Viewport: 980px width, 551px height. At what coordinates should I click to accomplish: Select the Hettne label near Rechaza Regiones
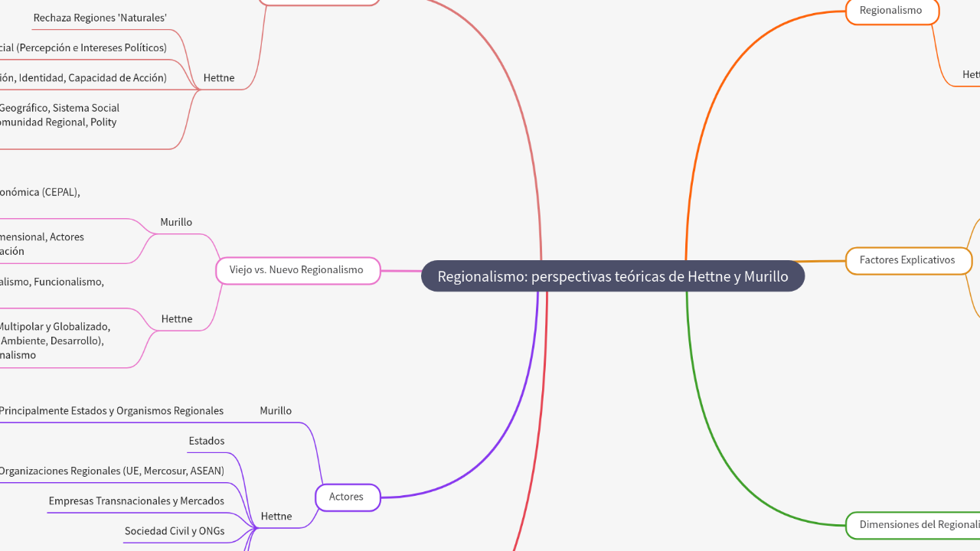click(x=219, y=78)
